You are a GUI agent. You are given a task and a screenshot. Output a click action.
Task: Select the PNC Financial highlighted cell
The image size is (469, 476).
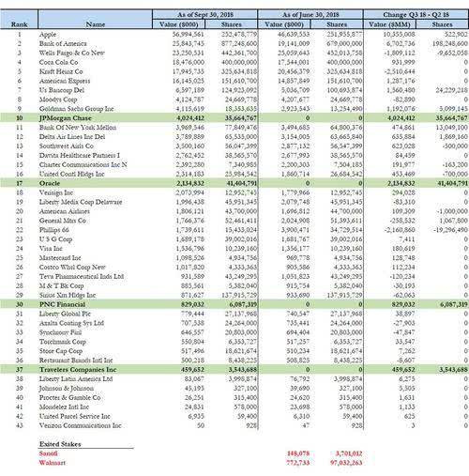pos(62,304)
